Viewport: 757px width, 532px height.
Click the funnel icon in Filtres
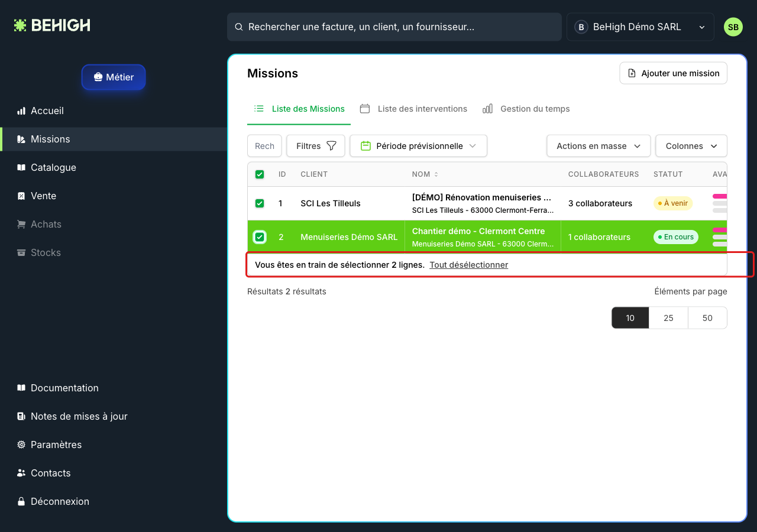[x=332, y=146]
